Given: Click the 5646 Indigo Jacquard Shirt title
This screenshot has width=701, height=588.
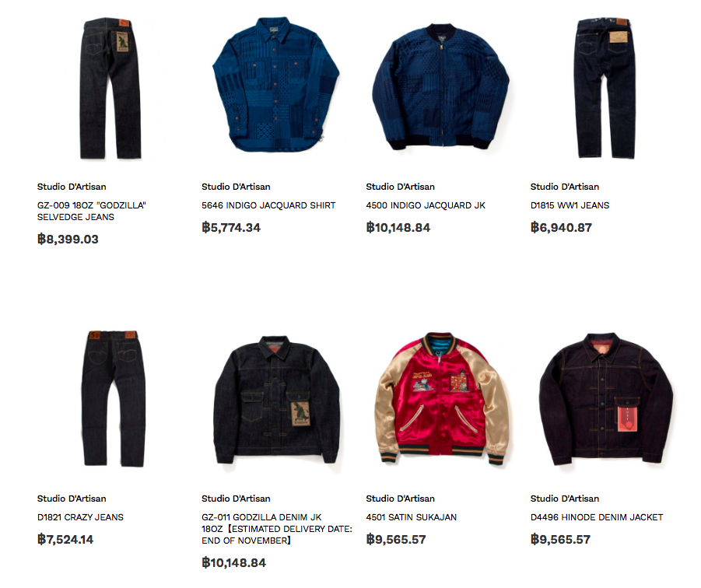Looking at the screenshot, I should click(x=268, y=205).
